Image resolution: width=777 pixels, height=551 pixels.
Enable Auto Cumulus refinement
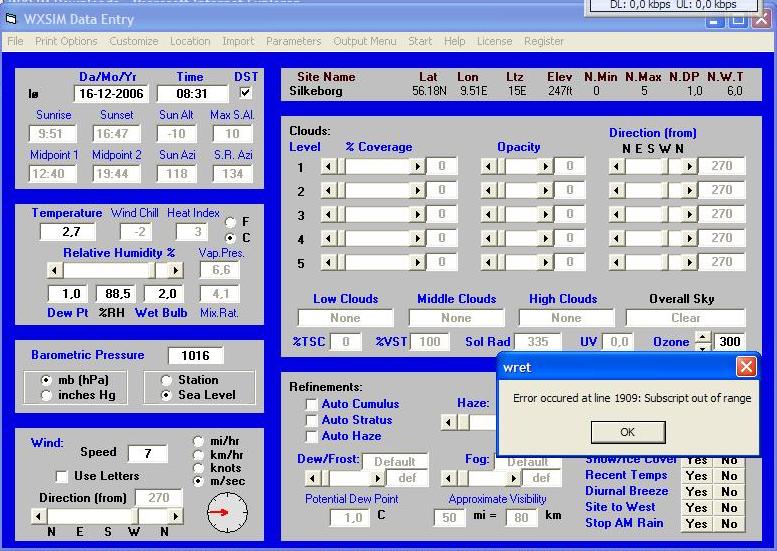[x=311, y=404]
